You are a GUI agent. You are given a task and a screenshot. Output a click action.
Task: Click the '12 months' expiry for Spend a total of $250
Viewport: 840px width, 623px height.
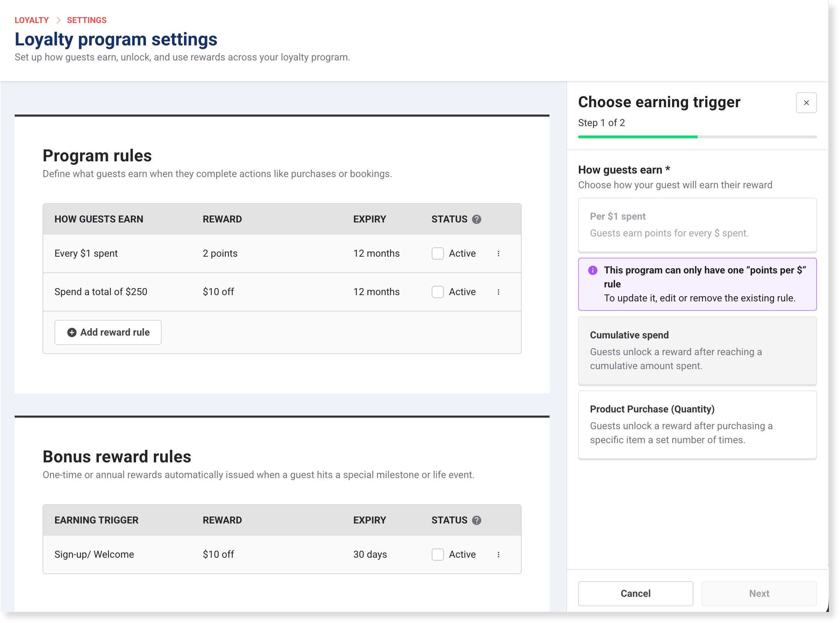pyautogui.click(x=376, y=292)
